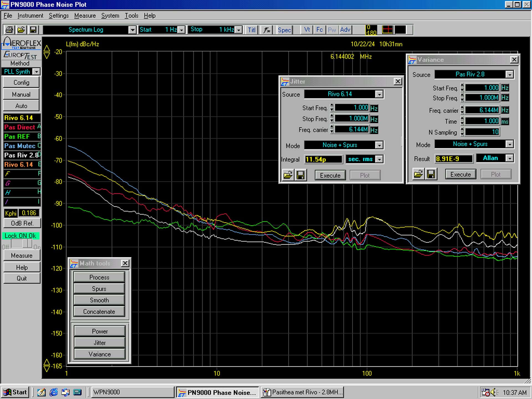Select empty trace slot H
The width and height of the screenshot is (532, 399).
pos(22,192)
